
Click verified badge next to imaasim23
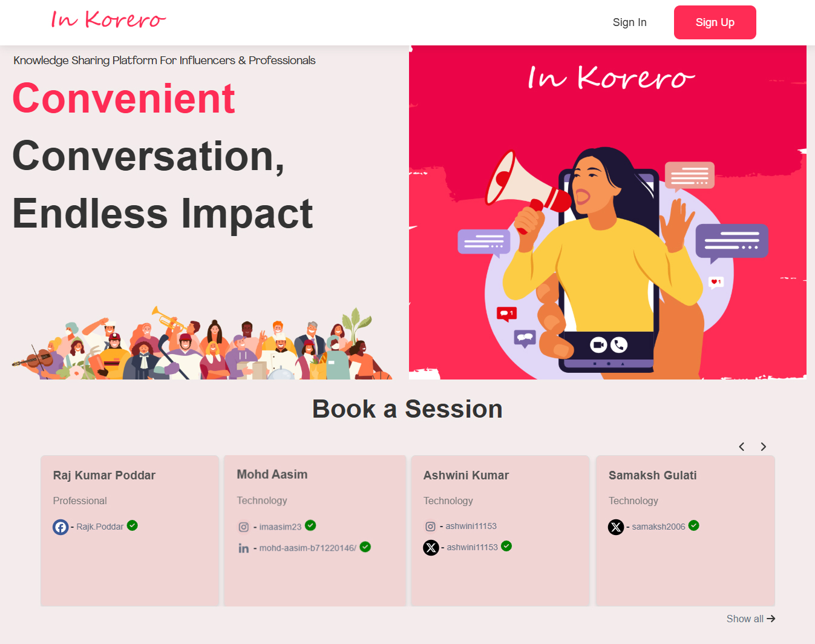pos(310,525)
